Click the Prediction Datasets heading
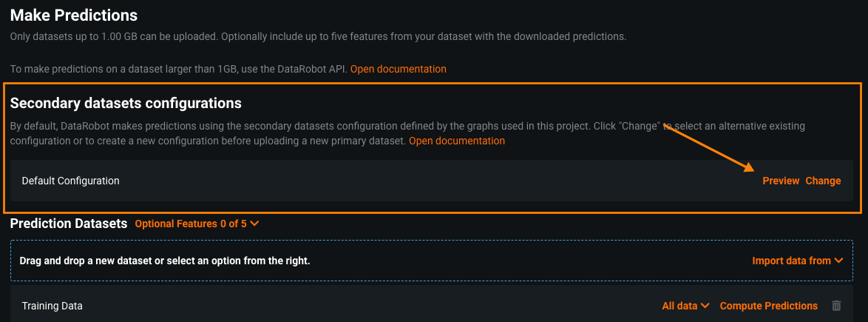868x322 pixels. point(69,223)
